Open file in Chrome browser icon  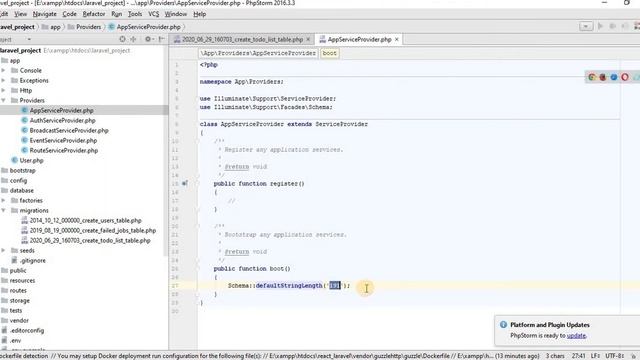[592, 77]
